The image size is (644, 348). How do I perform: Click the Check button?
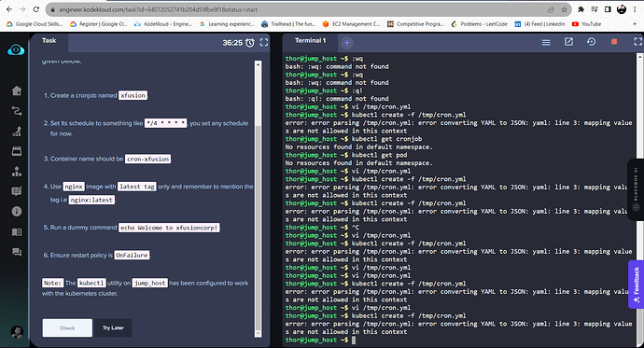67,327
